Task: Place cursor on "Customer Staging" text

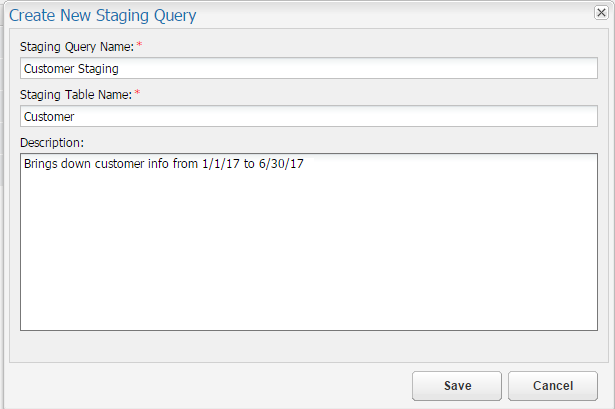Action: (71, 69)
